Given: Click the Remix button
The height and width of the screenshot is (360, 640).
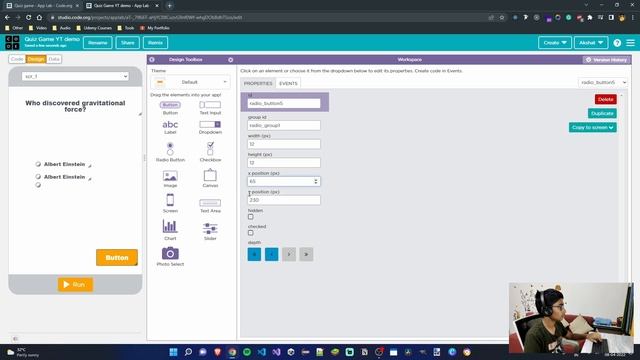Looking at the screenshot, I should coord(156,43).
